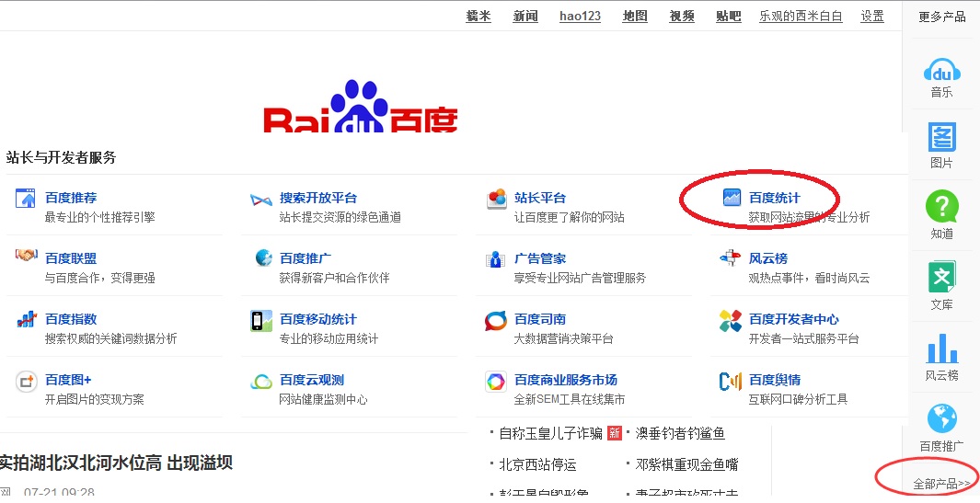Open 知道 question mark icon in sidebar
Screen dimensions: 980x503
pyautogui.click(x=942, y=207)
